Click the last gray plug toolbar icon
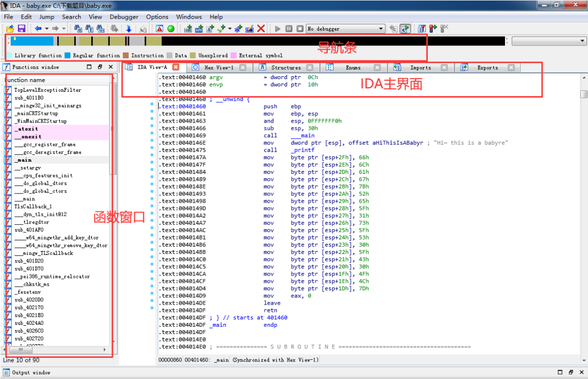 (444, 29)
